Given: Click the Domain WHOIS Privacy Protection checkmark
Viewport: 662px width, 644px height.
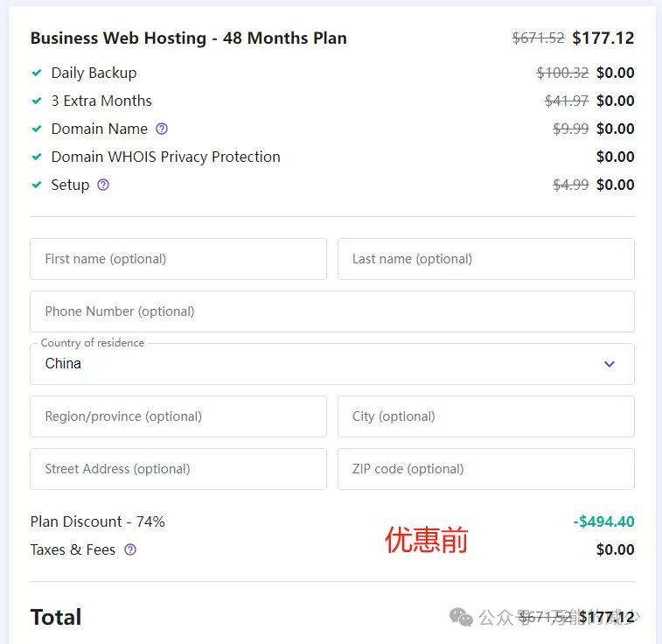Looking at the screenshot, I should click(x=37, y=157).
